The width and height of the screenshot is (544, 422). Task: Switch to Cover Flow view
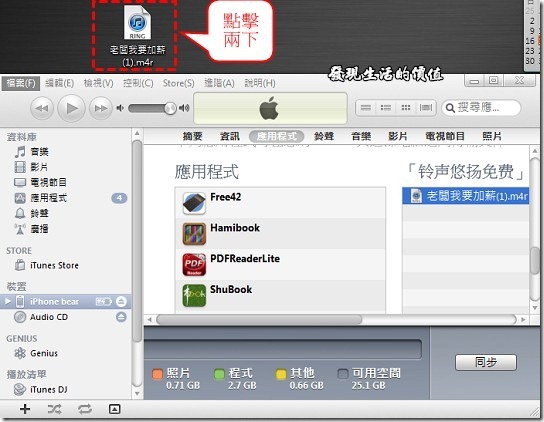pyautogui.click(x=426, y=108)
